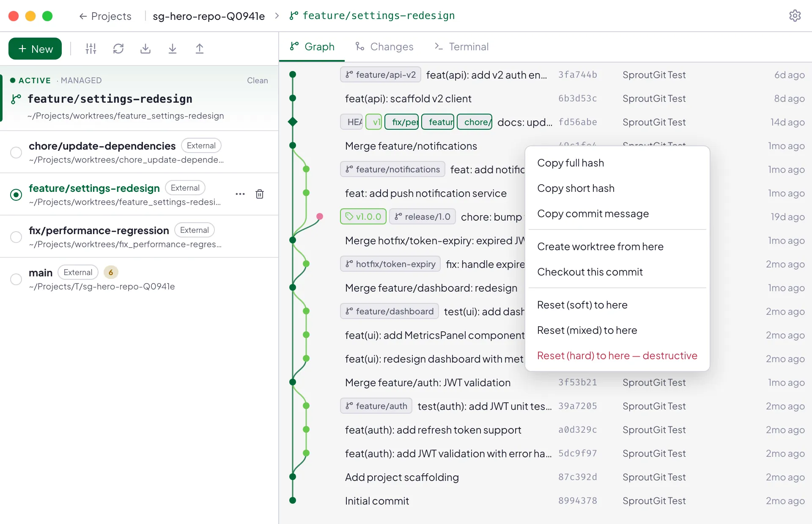Click the breadcrumb chevron after repo name
Image resolution: width=812 pixels, height=524 pixels.
tap(277, 16)
